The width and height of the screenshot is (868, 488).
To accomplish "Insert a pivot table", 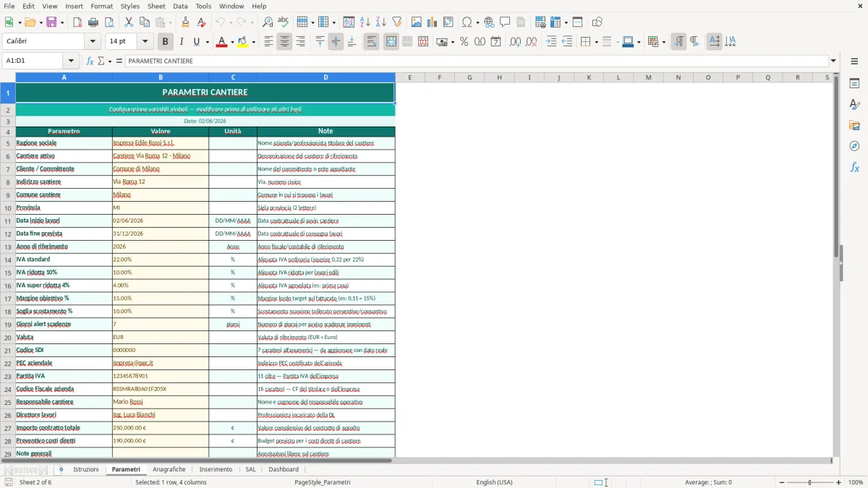I will tap(448, 22).
